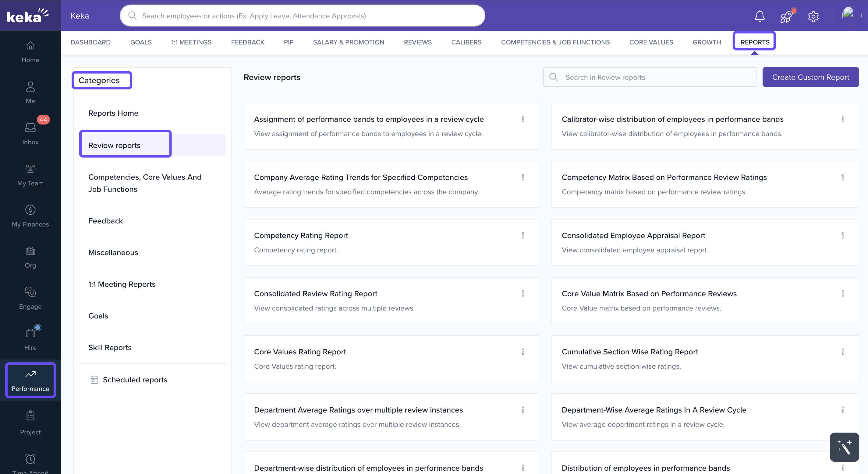Open the Consolidated Review Rating Report

click(315, 293)
